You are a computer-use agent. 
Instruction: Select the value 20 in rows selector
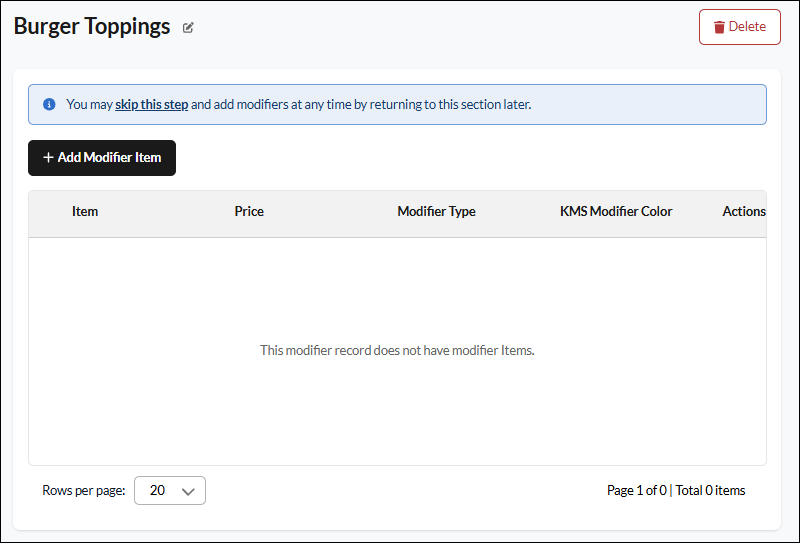point(157,490)
